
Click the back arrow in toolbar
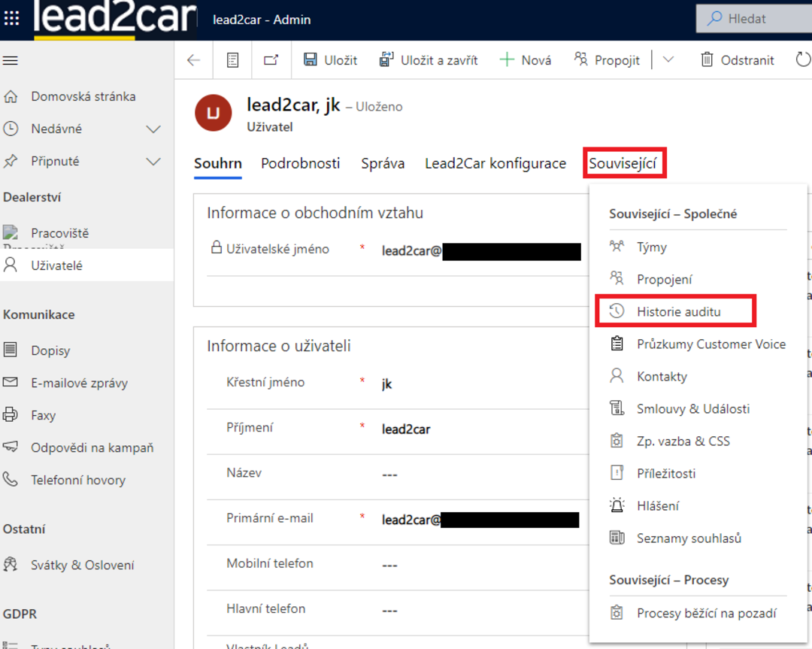point(194,60)
